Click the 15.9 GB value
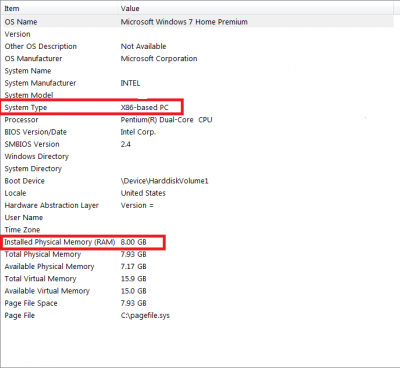 [133, 279]
